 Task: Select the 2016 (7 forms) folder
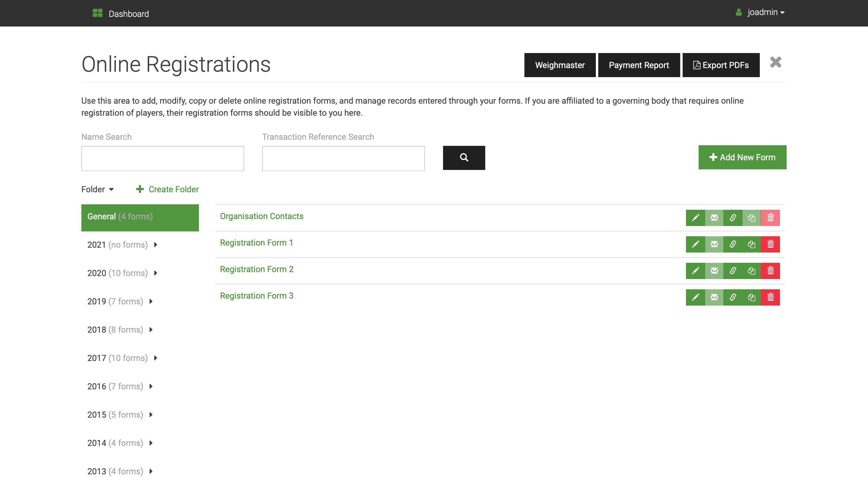click(x=115, y=386)
